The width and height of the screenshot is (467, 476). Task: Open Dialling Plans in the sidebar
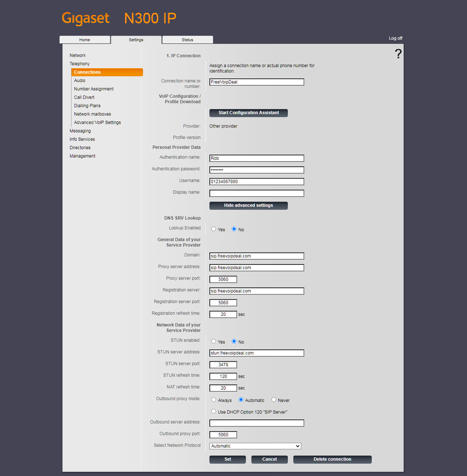pos(87,106)
